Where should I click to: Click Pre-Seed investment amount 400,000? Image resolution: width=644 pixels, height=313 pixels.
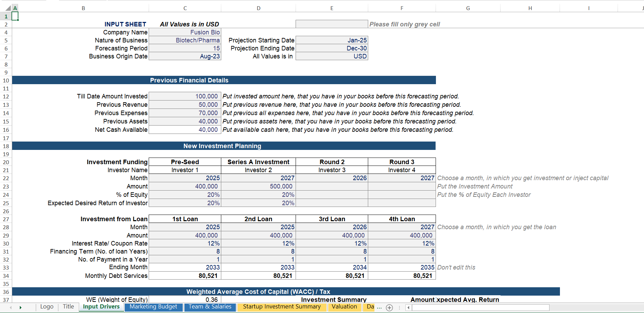pos(185,186)
